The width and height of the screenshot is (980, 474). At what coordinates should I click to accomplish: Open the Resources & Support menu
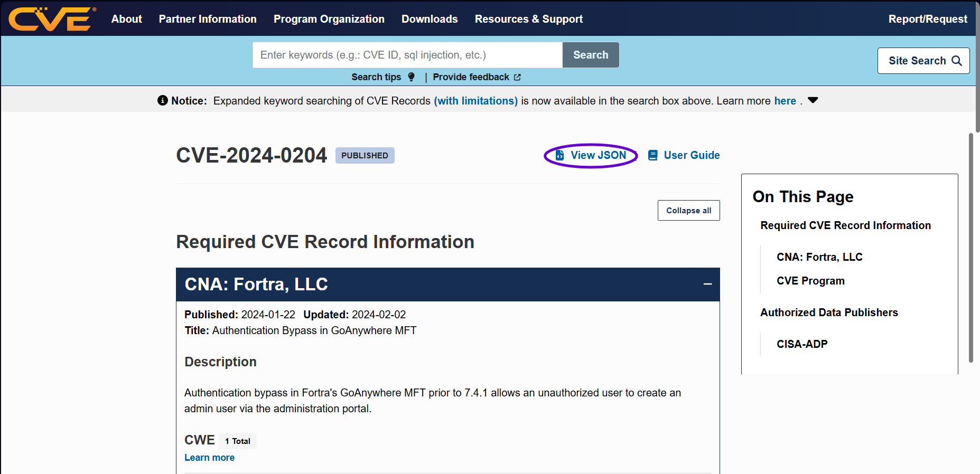coord(529,19)
